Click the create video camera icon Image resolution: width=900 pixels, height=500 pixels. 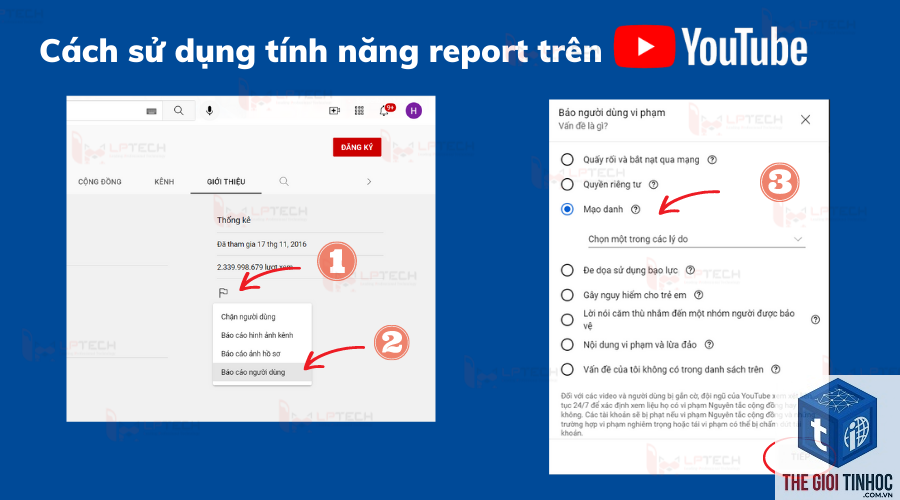[x=334, y=111]
